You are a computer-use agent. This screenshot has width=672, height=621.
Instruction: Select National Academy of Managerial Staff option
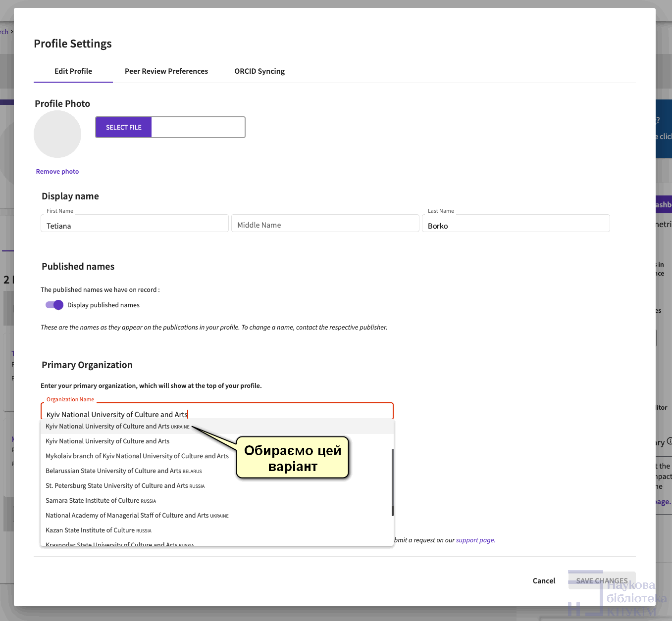coord(137,516)
